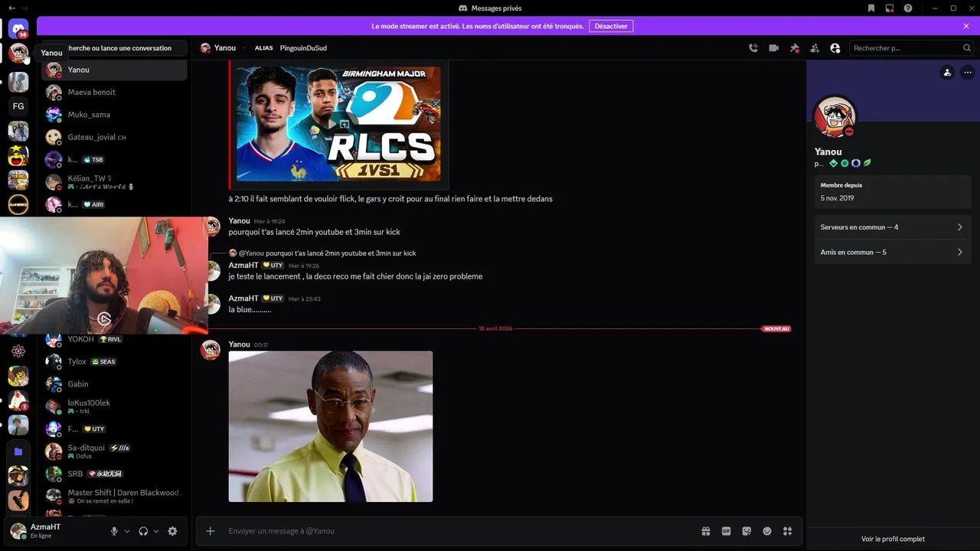Image resolution: width=980 pixels, height=551 pixels.
Task: Expand the blue server folder icon
Action: [x=18, y=452]
